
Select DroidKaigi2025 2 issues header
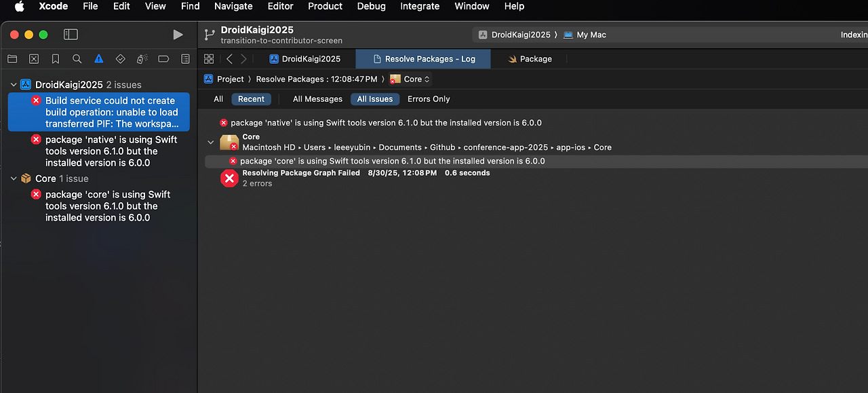(88, 85)
